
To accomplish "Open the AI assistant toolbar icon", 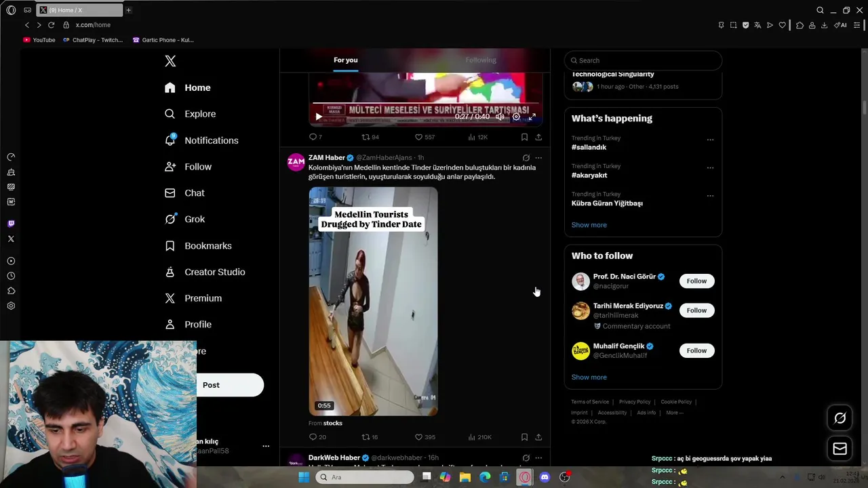I will tap(840, 25).
